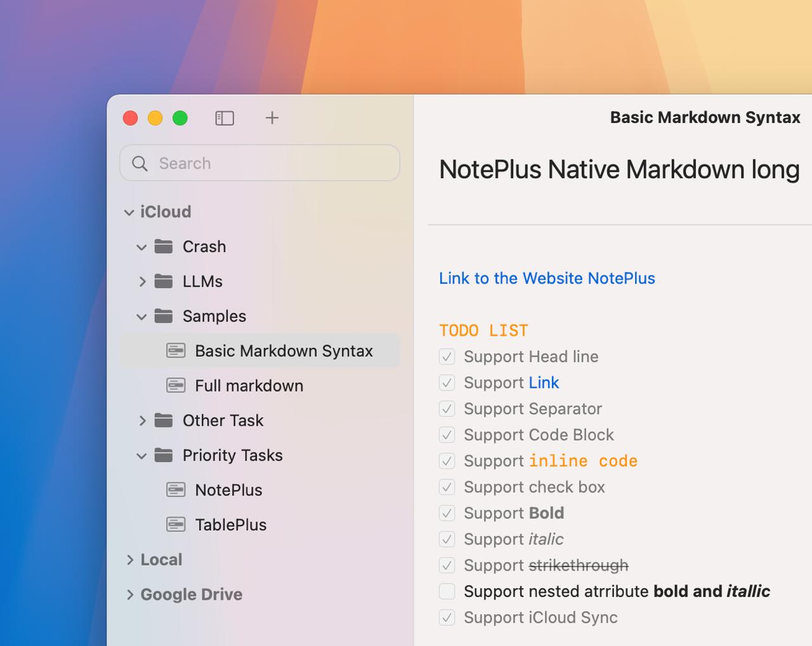Screen dimensions: 812x646
Task: Select the Priority Tasks folder label
Action: [x=233, y=455]
